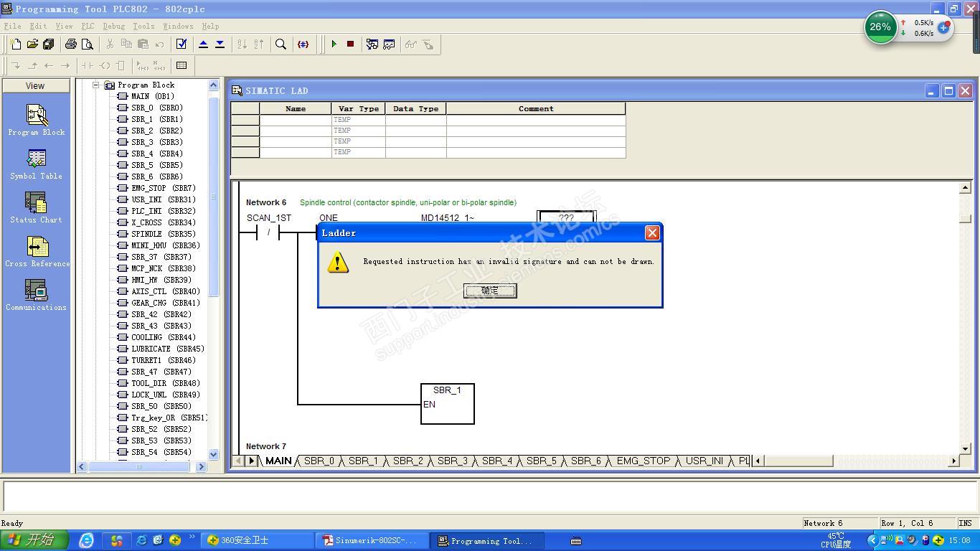
Task: Open the PLC menu
Action: pyautogui.click(x=88, y=26)
